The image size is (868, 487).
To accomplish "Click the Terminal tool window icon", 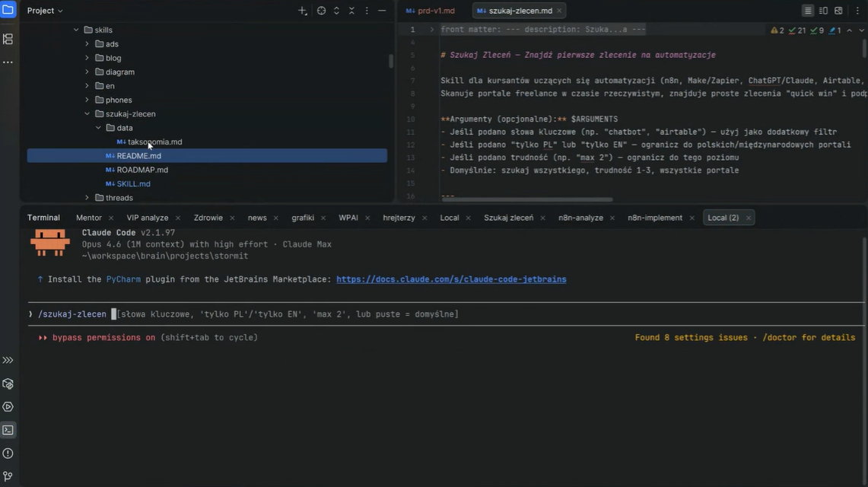I will point(8,430).
